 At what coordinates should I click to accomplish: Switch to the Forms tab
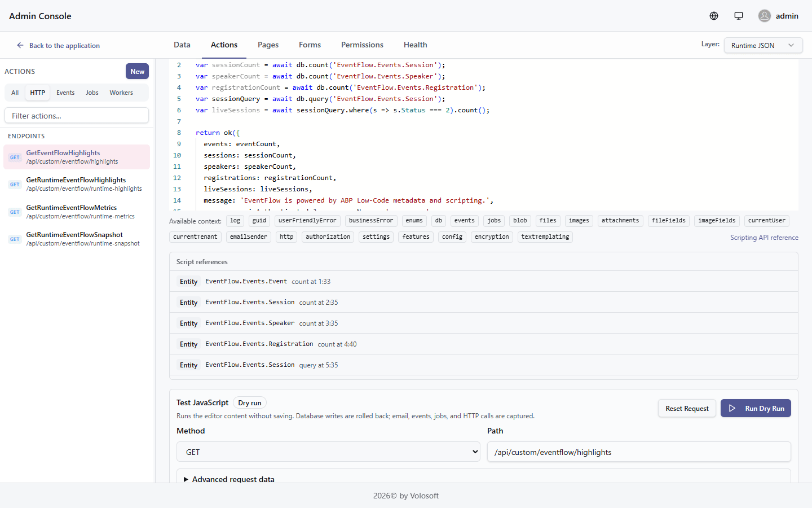click(x=310, y=45)
